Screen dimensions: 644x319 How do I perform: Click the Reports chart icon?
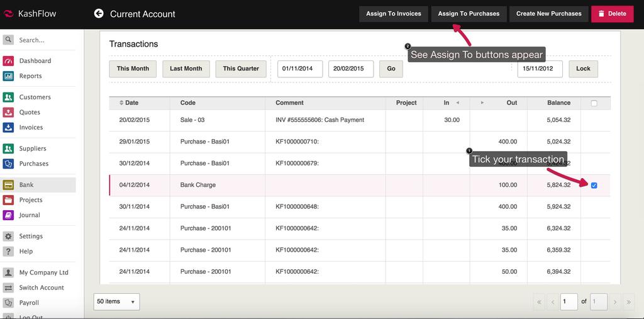(x=8, y=76)
